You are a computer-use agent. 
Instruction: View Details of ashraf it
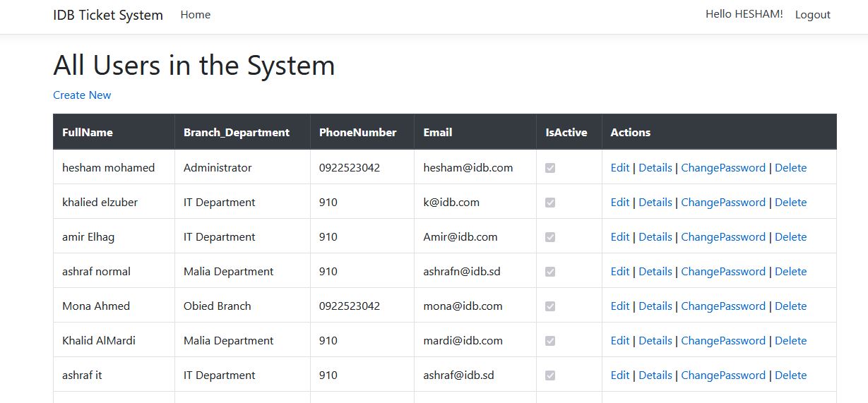[655, 375]
